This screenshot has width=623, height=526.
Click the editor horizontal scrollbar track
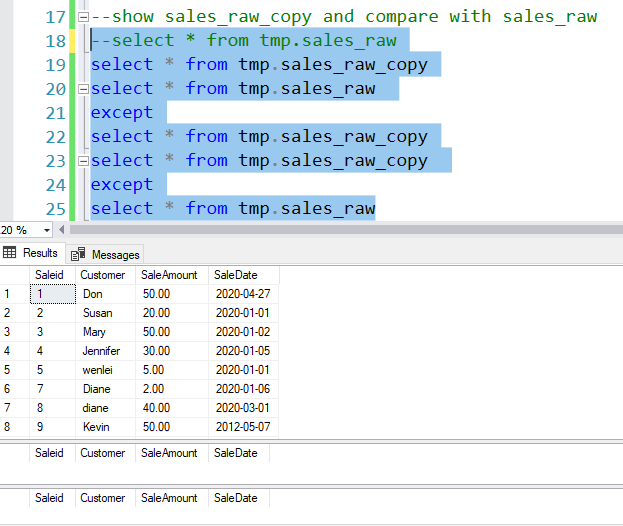click(346, 230)
